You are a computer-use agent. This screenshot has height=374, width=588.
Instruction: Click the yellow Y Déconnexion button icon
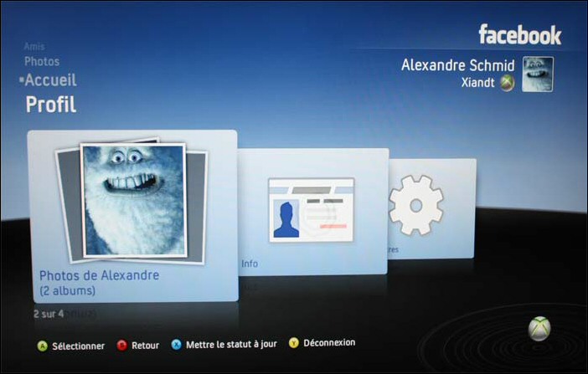point(294,342)
